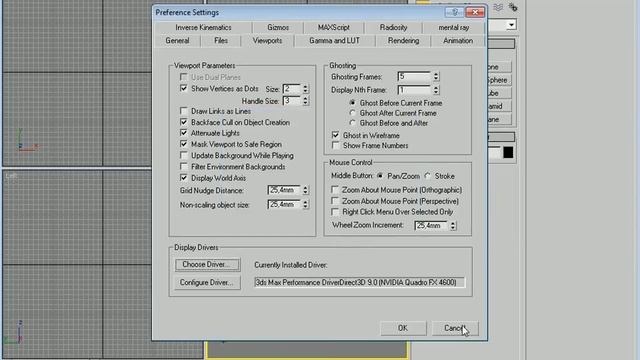Open the command panel category dropdown

tap(511, 25)
